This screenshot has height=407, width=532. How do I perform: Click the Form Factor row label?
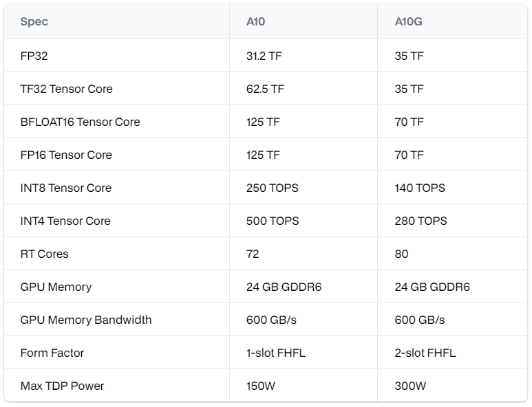(52, 353)
